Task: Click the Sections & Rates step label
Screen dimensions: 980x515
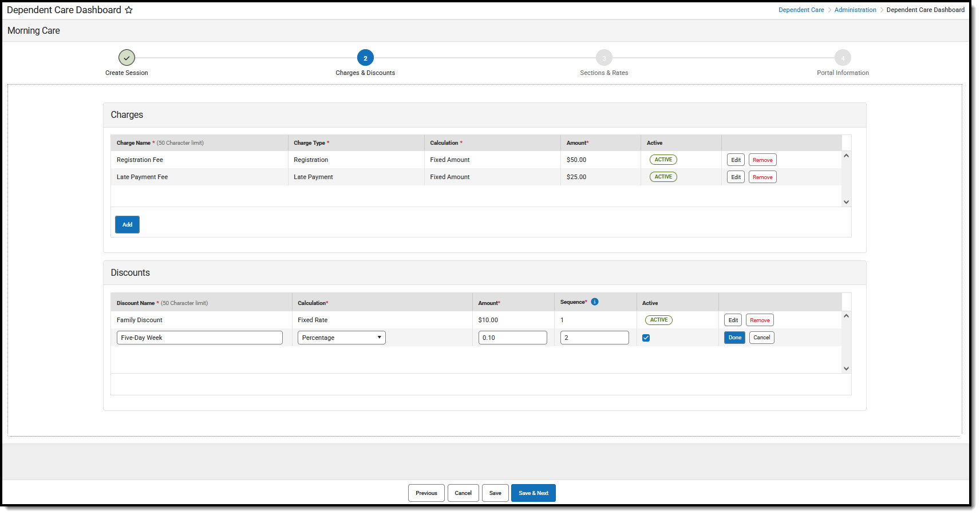Action: tap(604, 73)
